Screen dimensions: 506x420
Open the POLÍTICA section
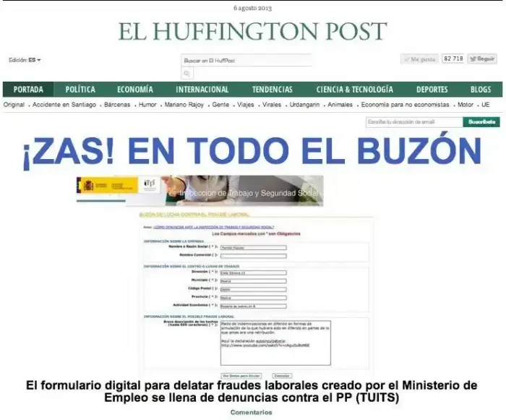tap(80, 90)
